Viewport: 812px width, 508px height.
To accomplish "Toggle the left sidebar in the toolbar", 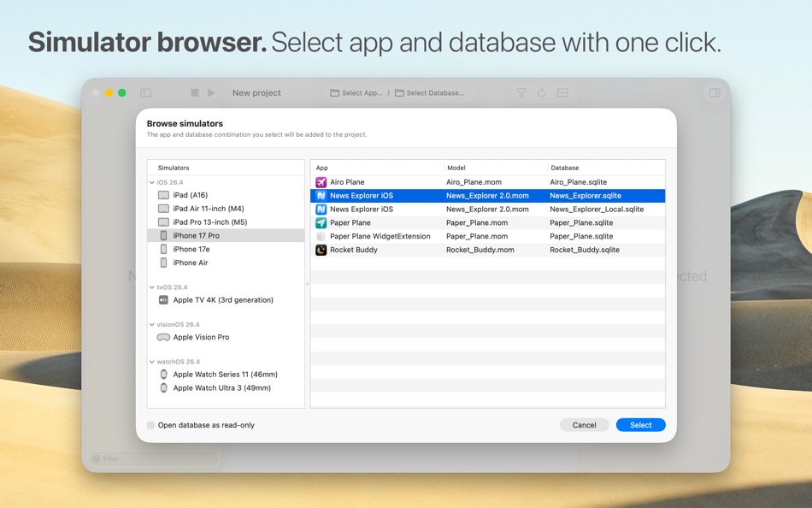I will (x=145, y=92).
